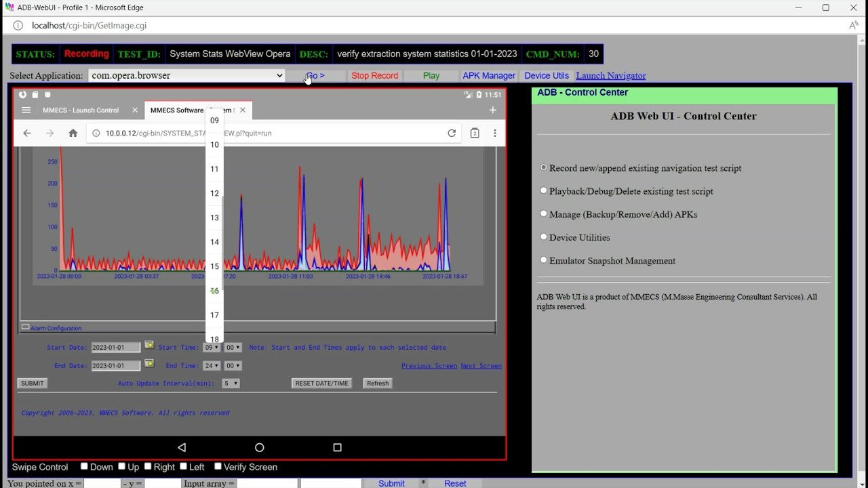Tap the Android home button
Screen dimensions: 868x488
click(259, 447)
